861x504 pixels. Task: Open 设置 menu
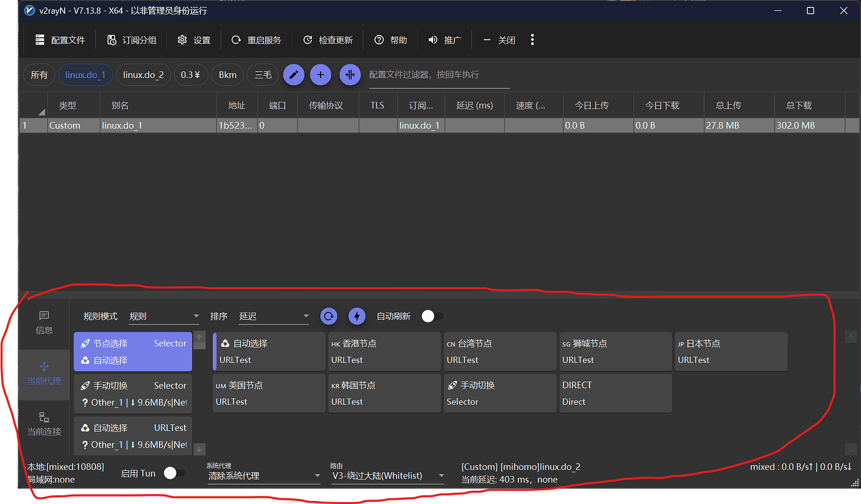[x=194, y=40]
